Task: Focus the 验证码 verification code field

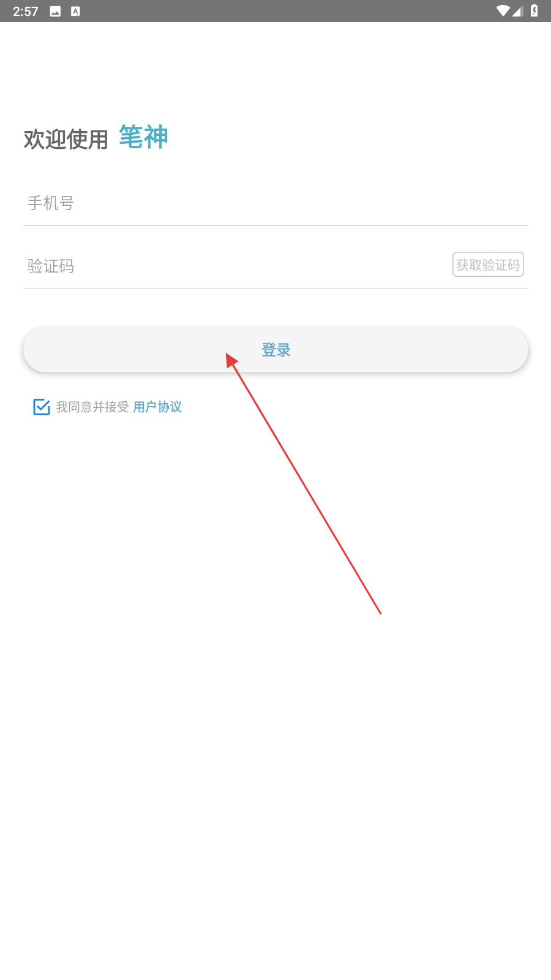Action: point(236,266)
